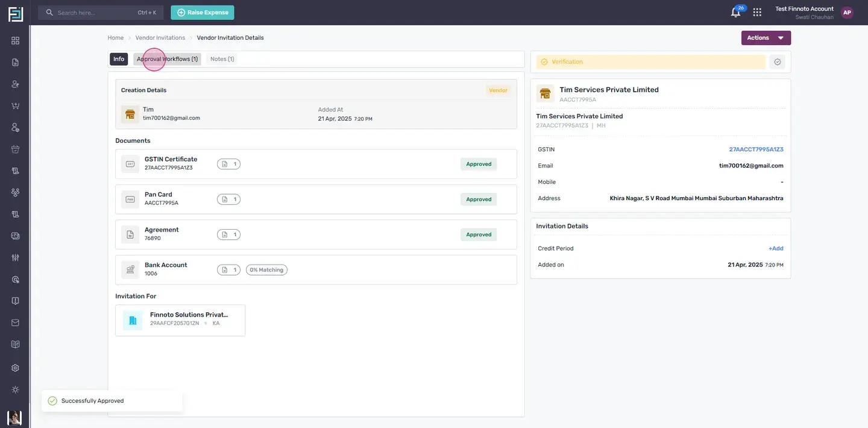
Task: Open Bank Account file count badge
Action: coord(228,270)
